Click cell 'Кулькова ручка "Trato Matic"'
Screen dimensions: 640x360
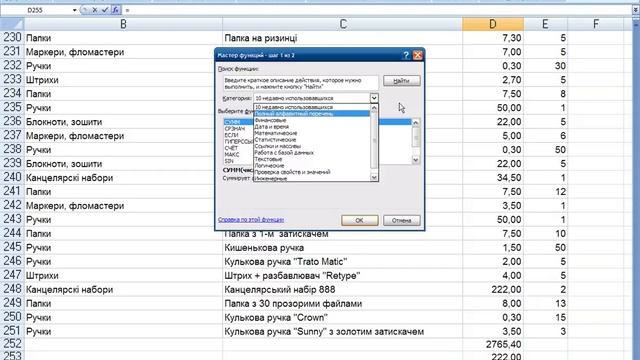(x=342, y=262)
